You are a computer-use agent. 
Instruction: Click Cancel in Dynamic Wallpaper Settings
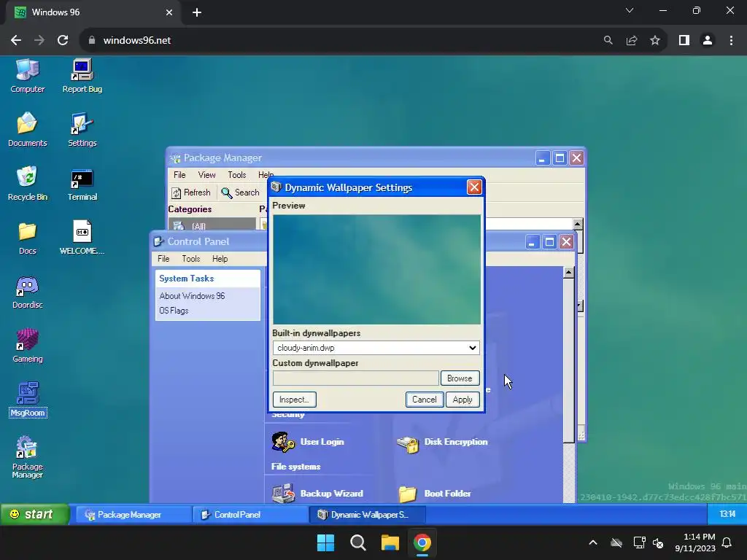[x=425, y=400]
